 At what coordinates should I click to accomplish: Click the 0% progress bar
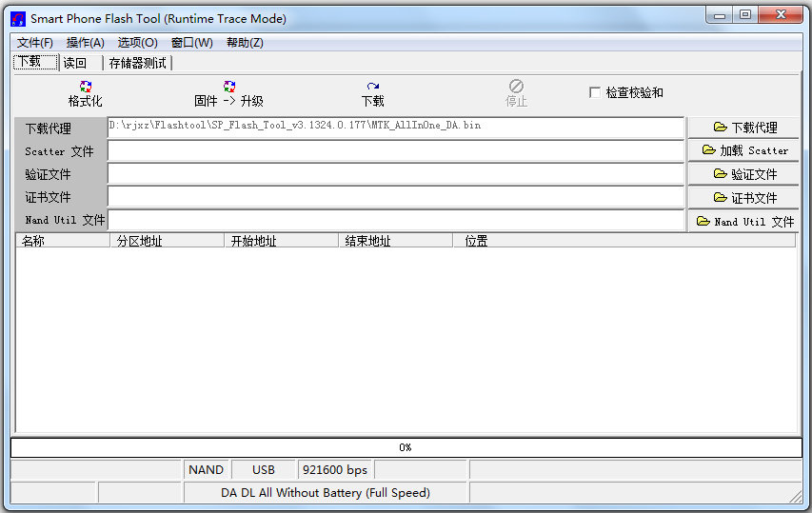[x=406, y=447]
